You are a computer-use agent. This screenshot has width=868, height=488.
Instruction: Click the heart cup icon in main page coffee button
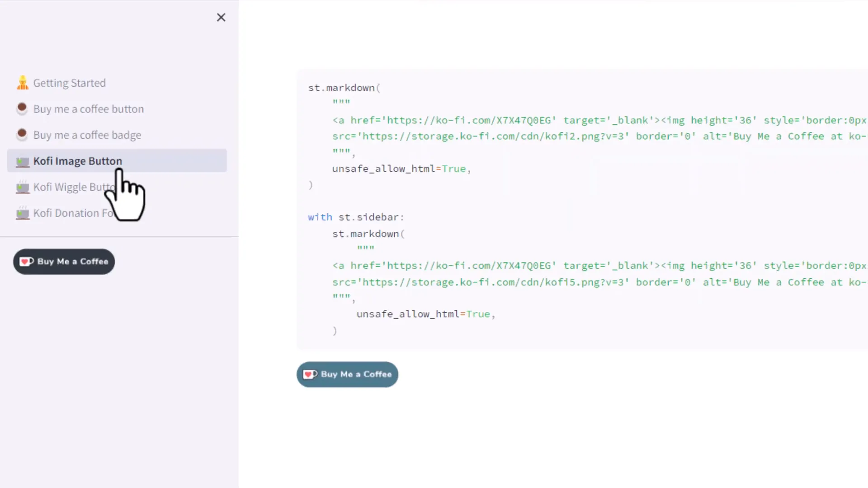[310, 374]
